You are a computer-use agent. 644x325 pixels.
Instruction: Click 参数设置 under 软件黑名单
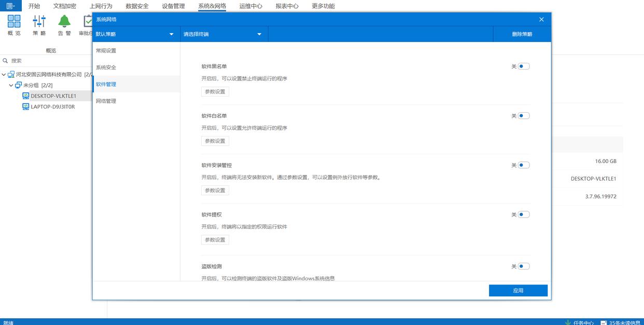pyautogui.click(x=215, y=92)
